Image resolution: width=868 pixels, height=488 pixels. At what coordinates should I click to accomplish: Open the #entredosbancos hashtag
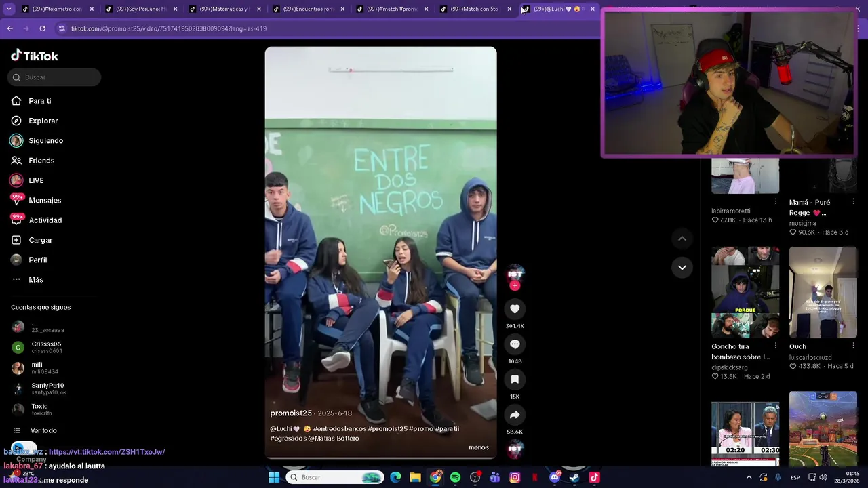coord(340,428)
